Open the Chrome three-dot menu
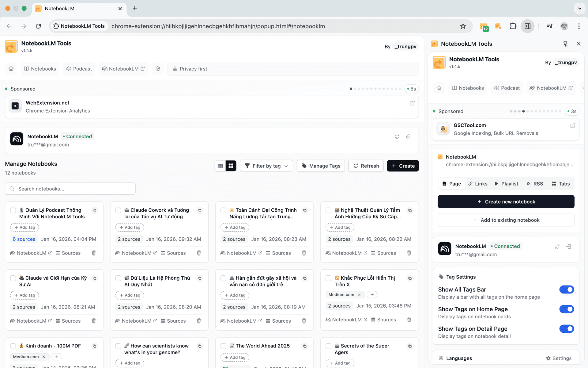This screenshot has height=368, width=588. pos(579,26)
